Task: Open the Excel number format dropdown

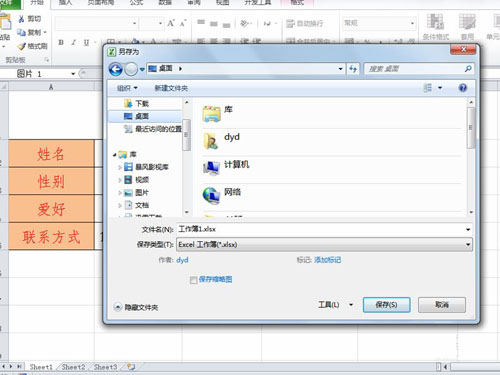Action: click(412, 23)
